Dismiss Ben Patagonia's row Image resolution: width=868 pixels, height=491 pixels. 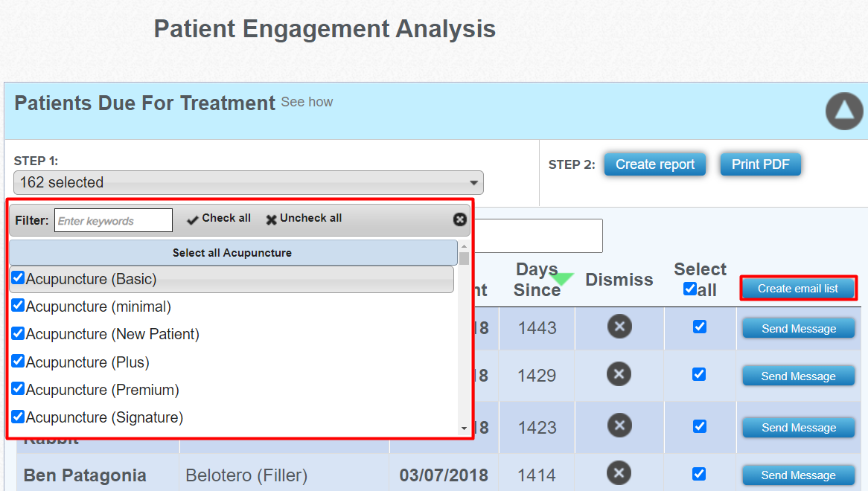click(x=619, y=473)
